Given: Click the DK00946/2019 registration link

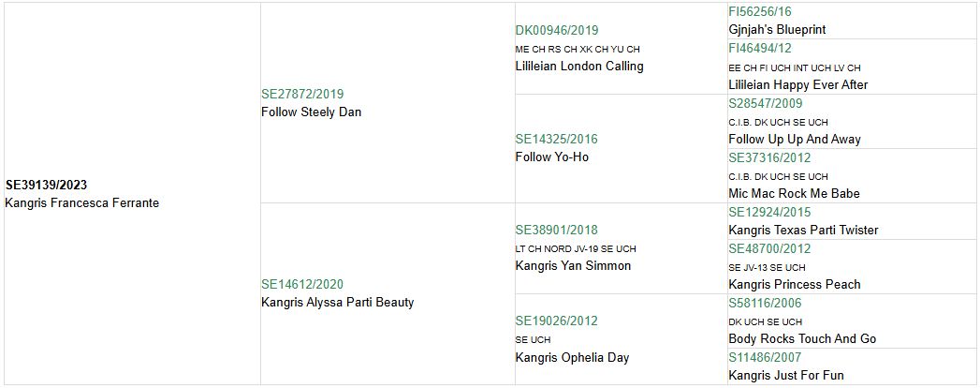Looking at the screenshot, I should pos(556,30).
